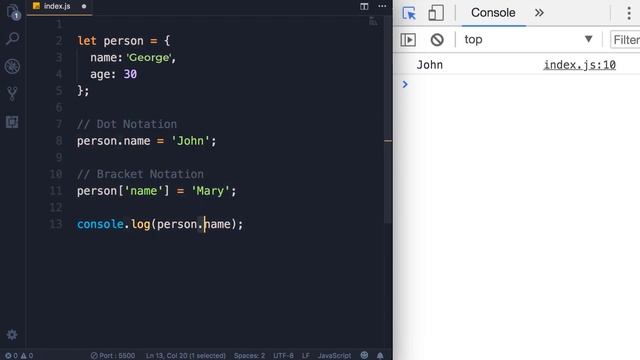Click the // Bracket Notation comment

click(140, 174)
